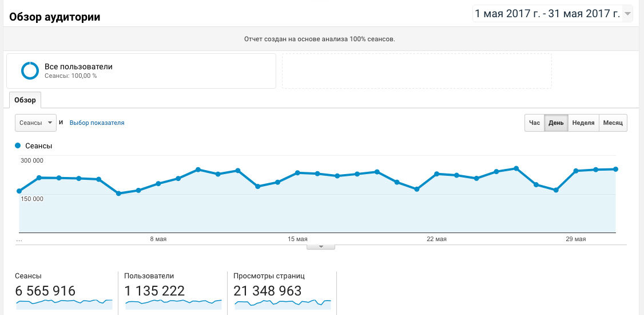
Task: Click the 15 мая axis label
Action: coord(297,239)
